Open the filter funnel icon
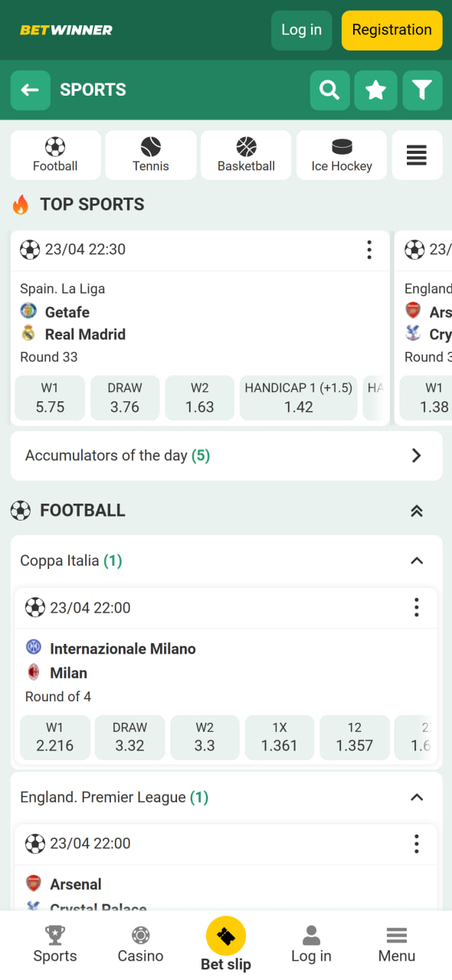452x980 pixels. 422,90
